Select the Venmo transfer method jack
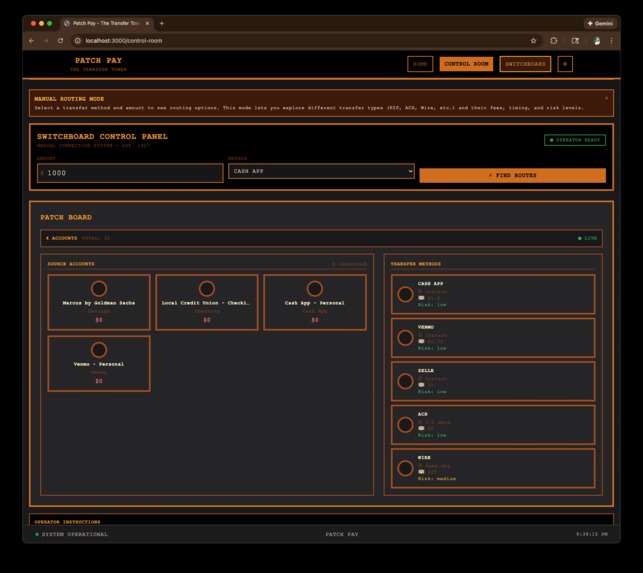This screenshot has width=643, height=573. [x=405, y=338]
